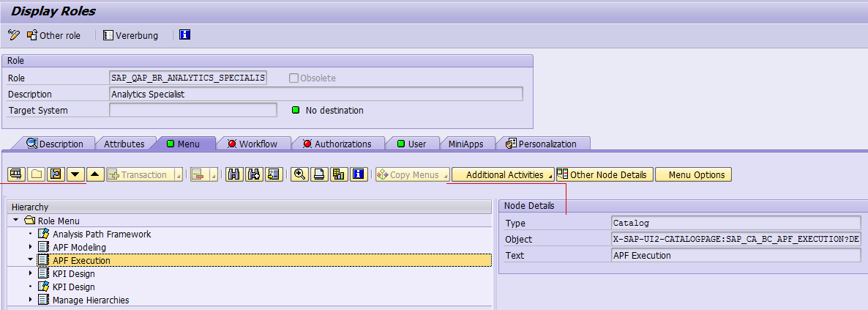Image resolution: width=868 pixels, height=310 pixels.
Task: Open the Workflow tab
Action: (x=252, y=144)
